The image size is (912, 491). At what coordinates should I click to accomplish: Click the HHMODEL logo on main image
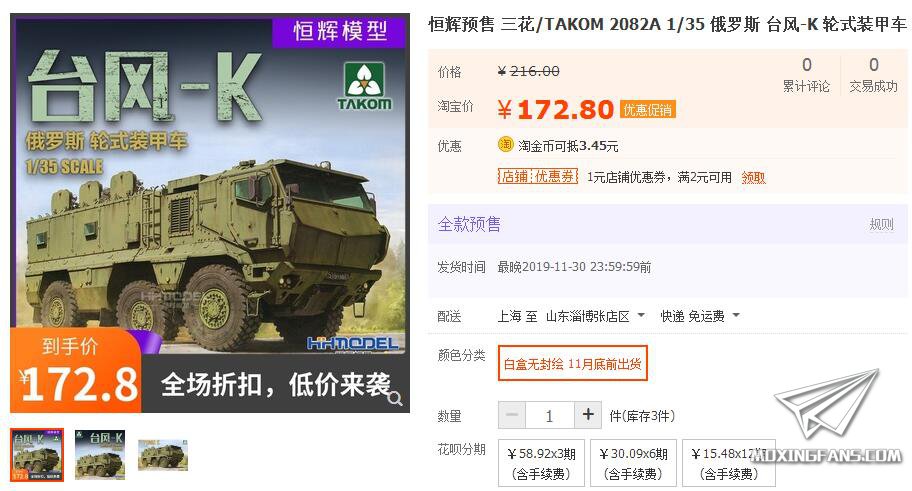pyautogui.click(x=353, y=343)
